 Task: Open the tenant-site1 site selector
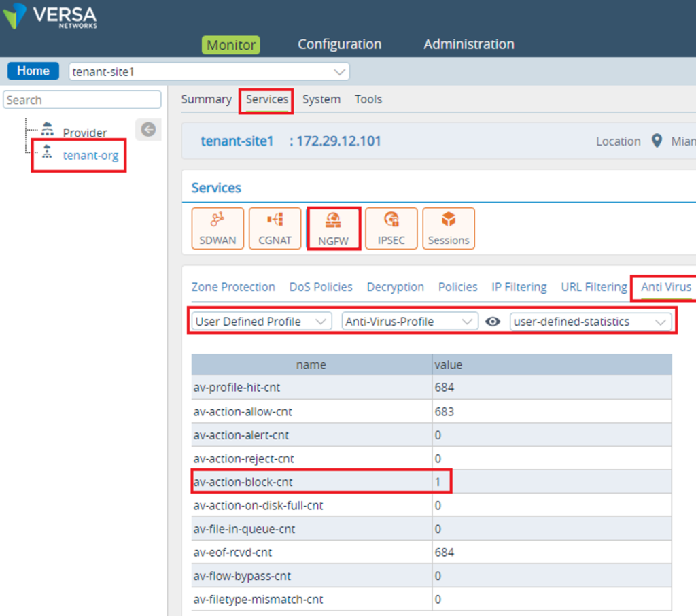[207, 71]
